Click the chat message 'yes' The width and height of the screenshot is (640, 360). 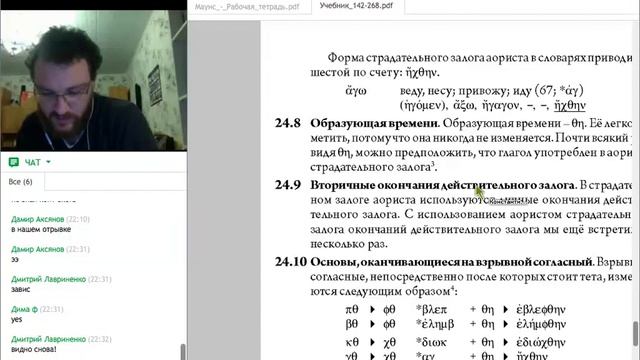tap(16, 320)
